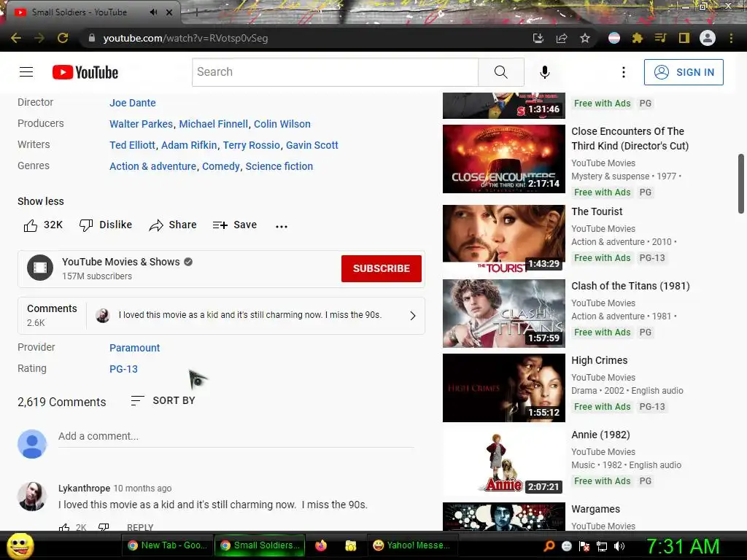Open writer Adam Rifkin link
747x560 pixels.
(189, 145)
